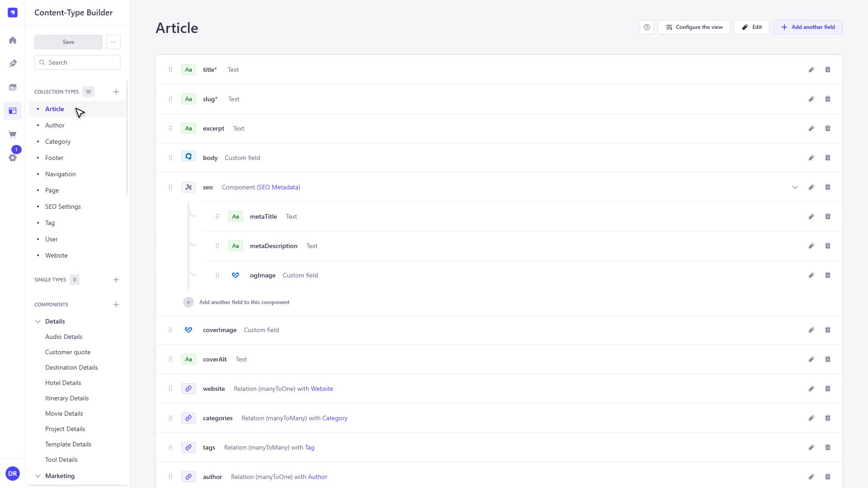868x488 pixels.
Task: Click the Edit button for Article
Action: tap(751, 27)
